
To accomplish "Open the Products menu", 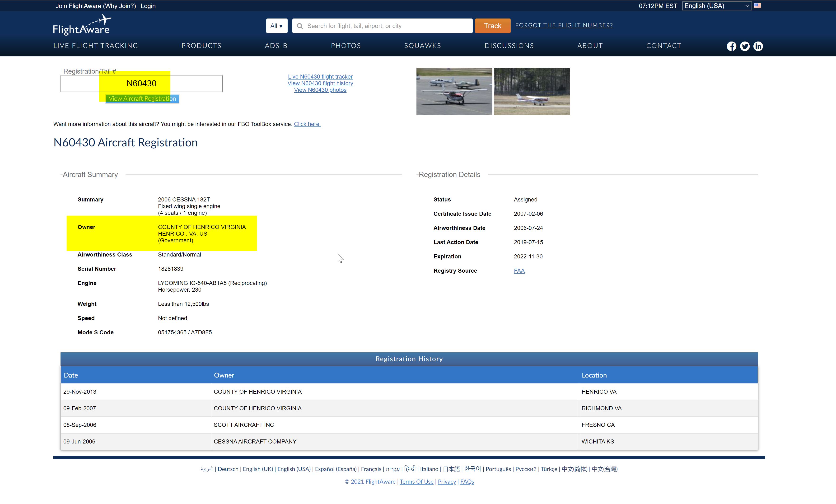I will (x=201, y=46).
